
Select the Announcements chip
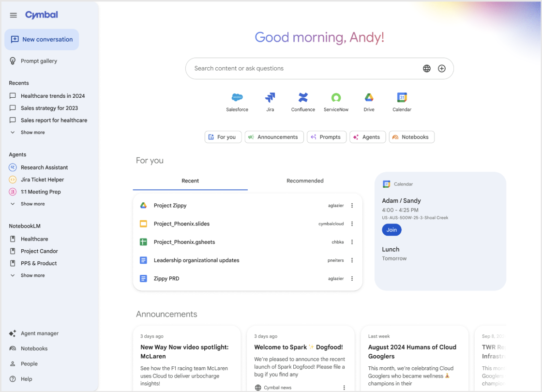(274, 137)
